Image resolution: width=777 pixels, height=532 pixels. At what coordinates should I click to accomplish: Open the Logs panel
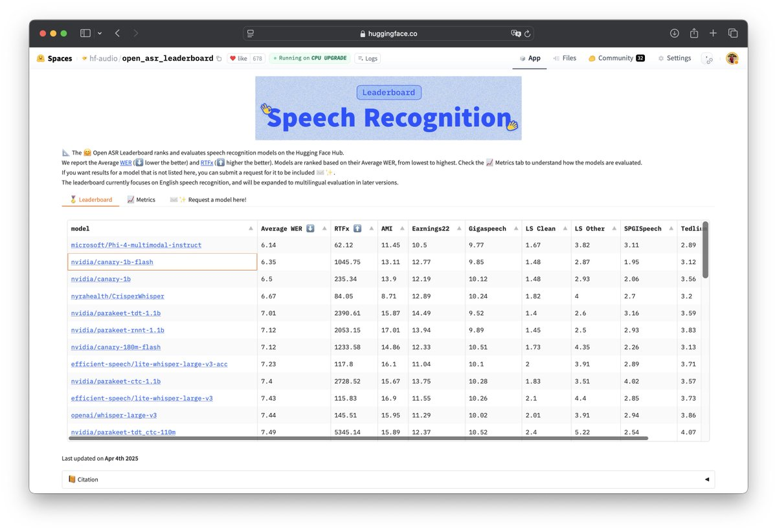[367, 58]
